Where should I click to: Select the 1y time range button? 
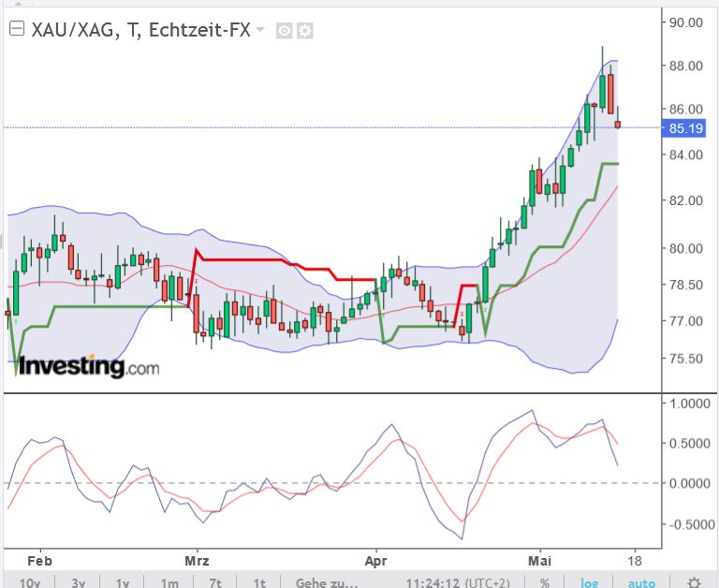point(122,583)
